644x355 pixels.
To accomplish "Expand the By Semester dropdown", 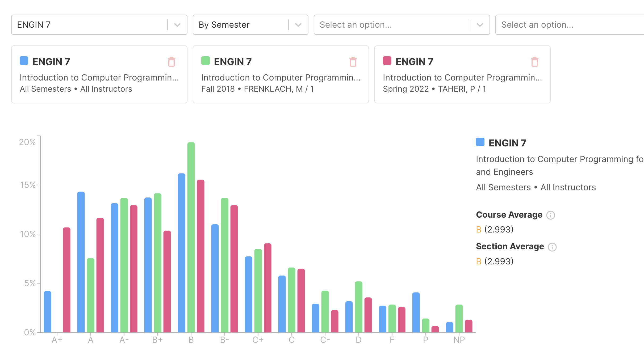I will 298,25.
